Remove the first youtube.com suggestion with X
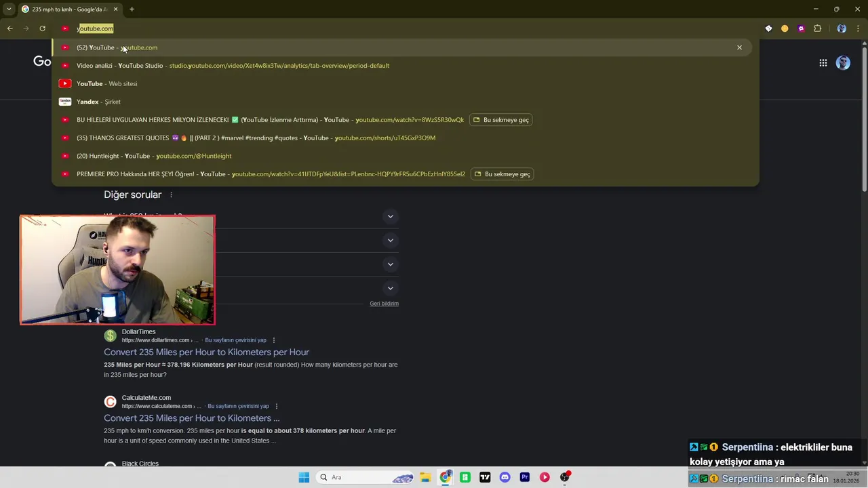Viewport: 868px width, 488px height. click(x=739, y=47)
